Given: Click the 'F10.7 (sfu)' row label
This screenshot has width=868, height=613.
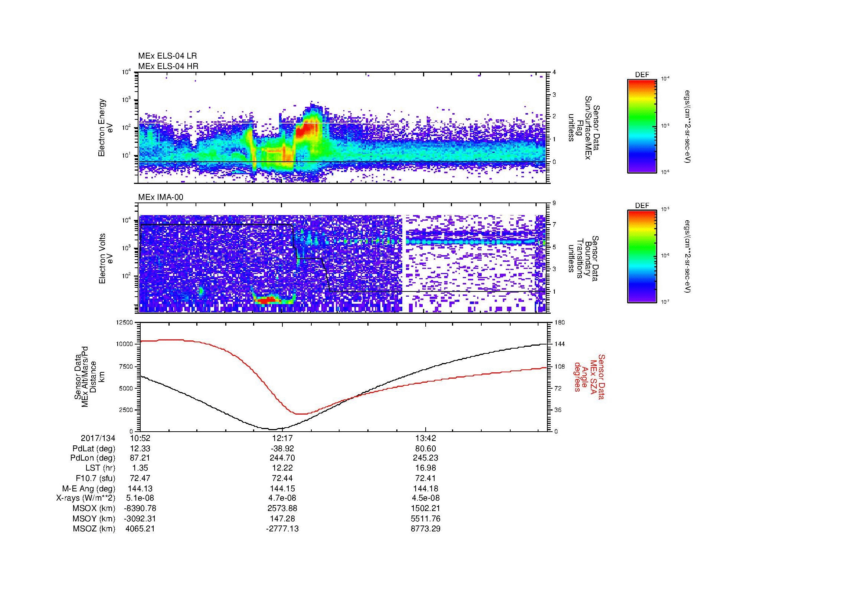Looking at the screenshot, I should click(95, 478).
